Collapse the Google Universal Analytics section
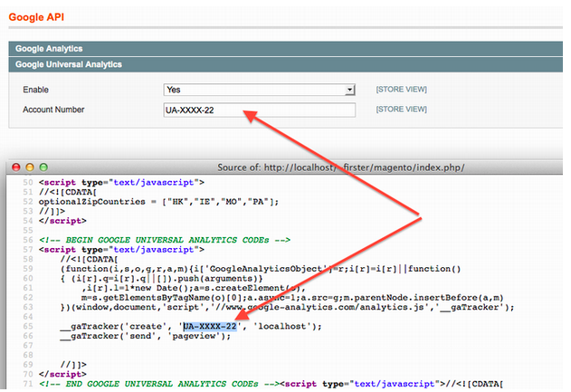Screen dimensions: 571x392 click(x=286, y=64)
